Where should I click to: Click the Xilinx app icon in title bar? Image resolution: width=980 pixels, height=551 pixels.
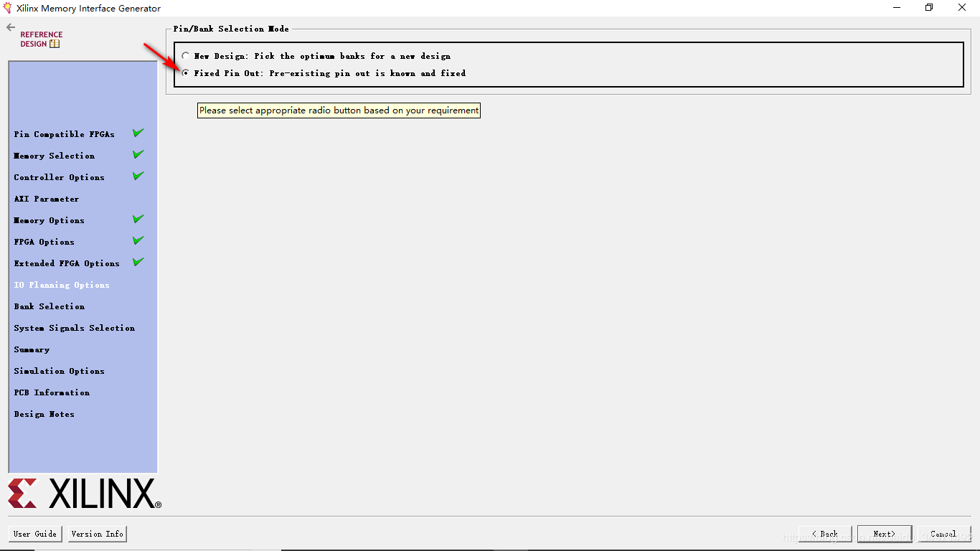point(8,8)
